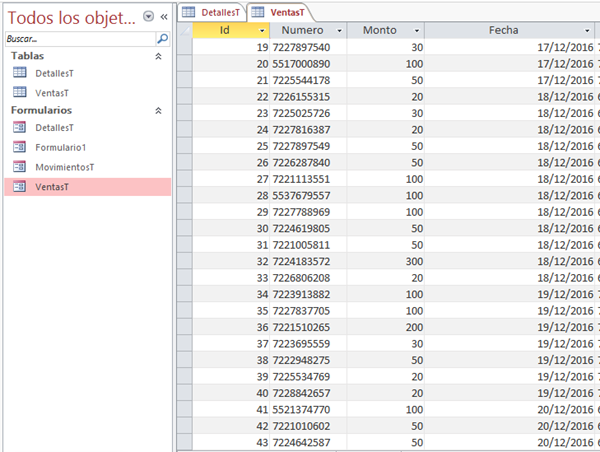Viewport: 600px width, 452px height.
Task: Open the VentasT table icon under Tablas
Action: pyautogui.click(x=18, y=92)
